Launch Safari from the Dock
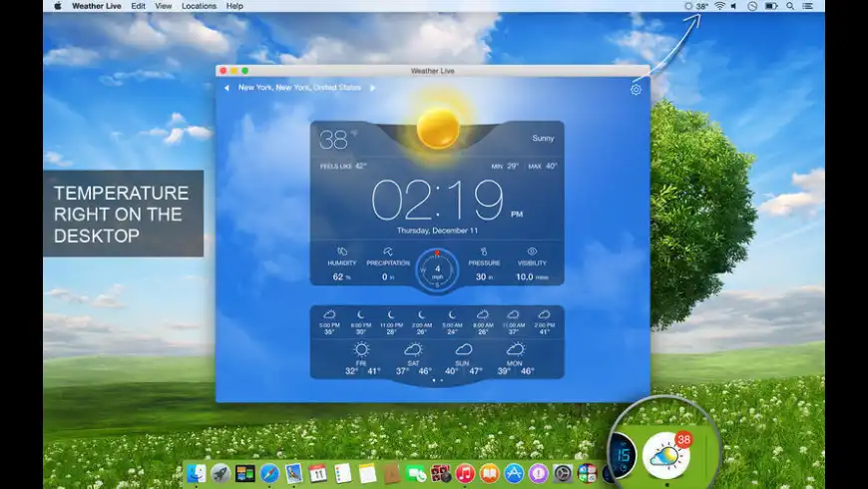The width and height of the screenshot is (868, 489). coord(269,473)
